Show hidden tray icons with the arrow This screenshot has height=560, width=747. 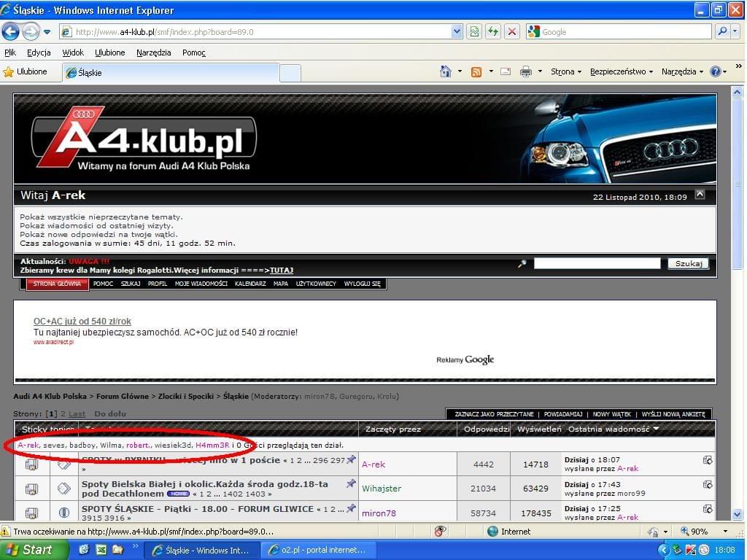[x=664, y=551]
